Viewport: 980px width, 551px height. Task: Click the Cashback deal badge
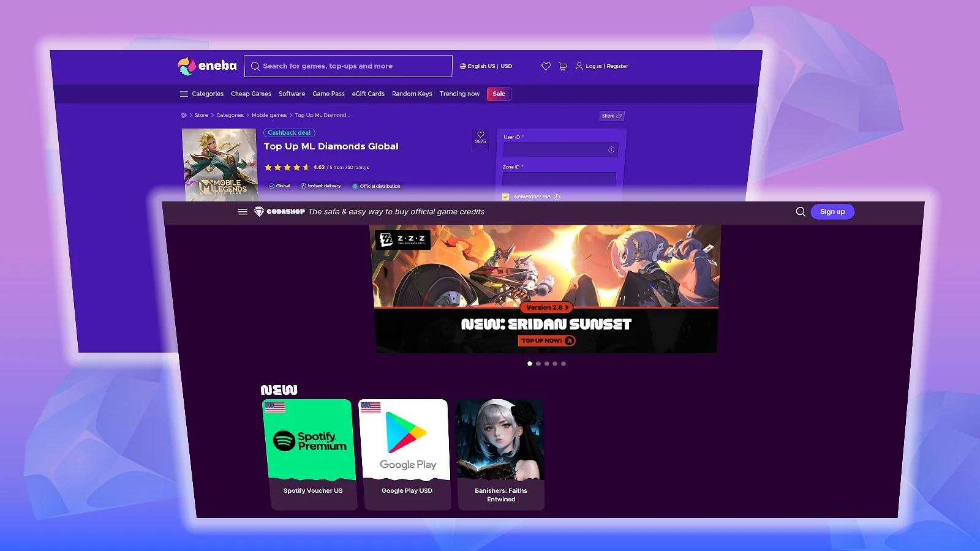[x=289, y=133]
